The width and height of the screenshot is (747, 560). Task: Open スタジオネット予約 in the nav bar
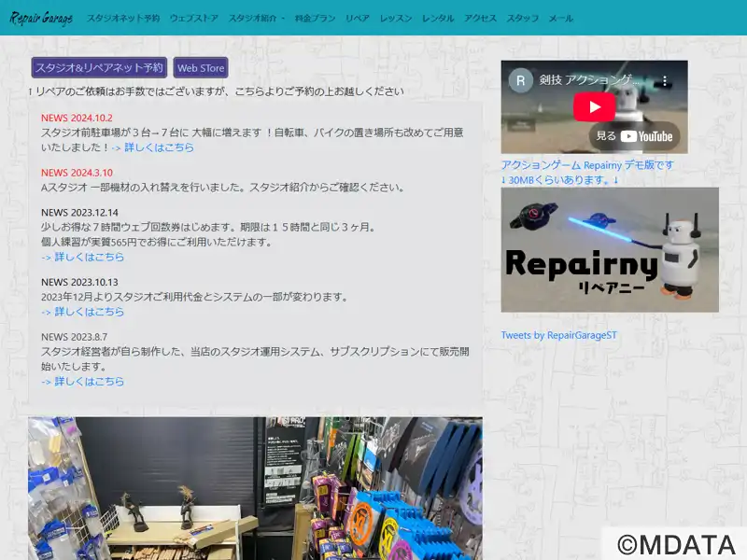coord(123,18)
